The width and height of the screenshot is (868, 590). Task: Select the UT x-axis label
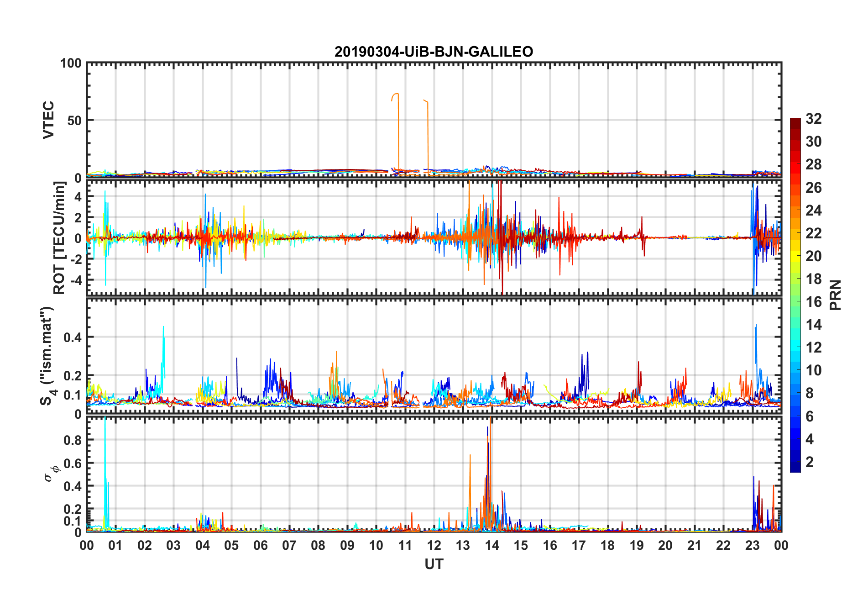pos(434,564)
